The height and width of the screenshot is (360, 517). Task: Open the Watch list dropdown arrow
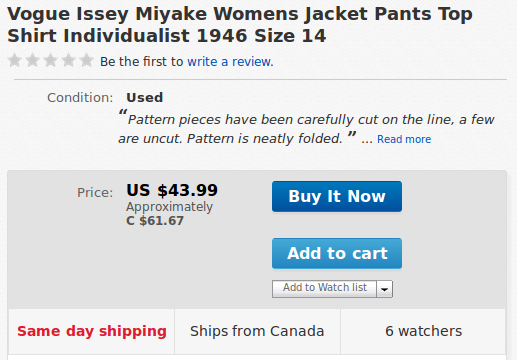(x=385, y=289)
